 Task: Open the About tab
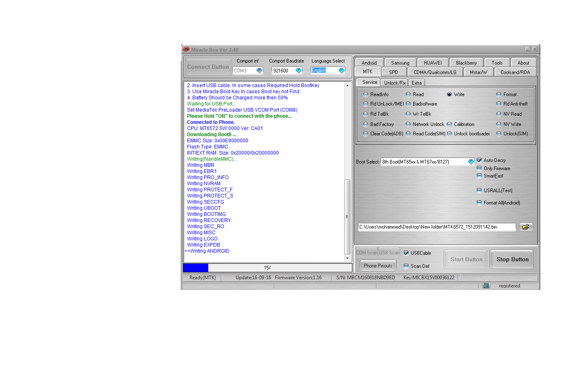[x=523, y=63]
